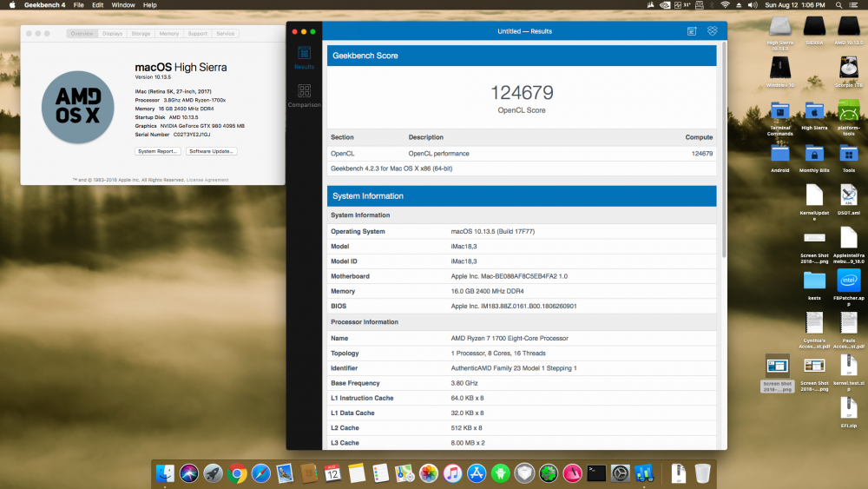Open the green Android app in dock
The height and width of the screenshot is (489, 868).
click(x=501, y=473)
